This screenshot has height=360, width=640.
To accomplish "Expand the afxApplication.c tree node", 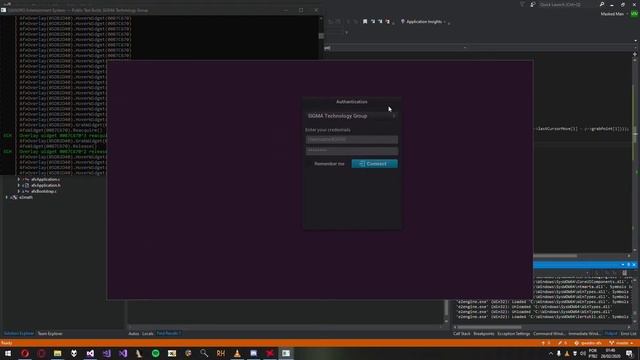I will pos(18,179).
